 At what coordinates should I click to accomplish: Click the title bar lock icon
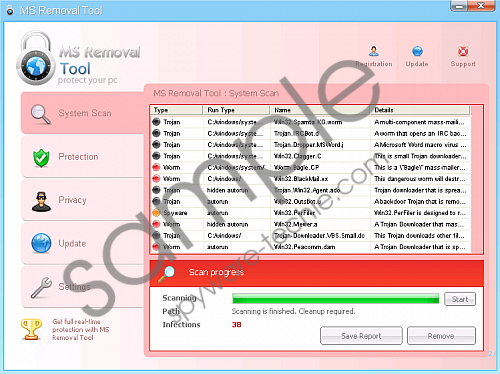coord(10,10)
